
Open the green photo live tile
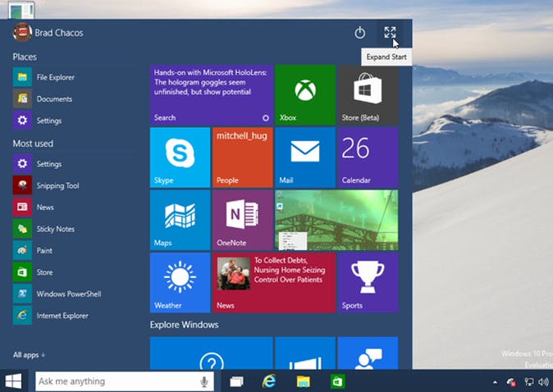pos(337,220)
